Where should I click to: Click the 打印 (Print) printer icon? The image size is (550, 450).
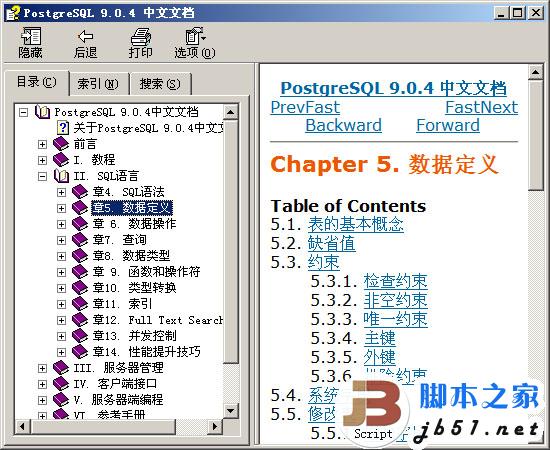[x=141, y=36]
